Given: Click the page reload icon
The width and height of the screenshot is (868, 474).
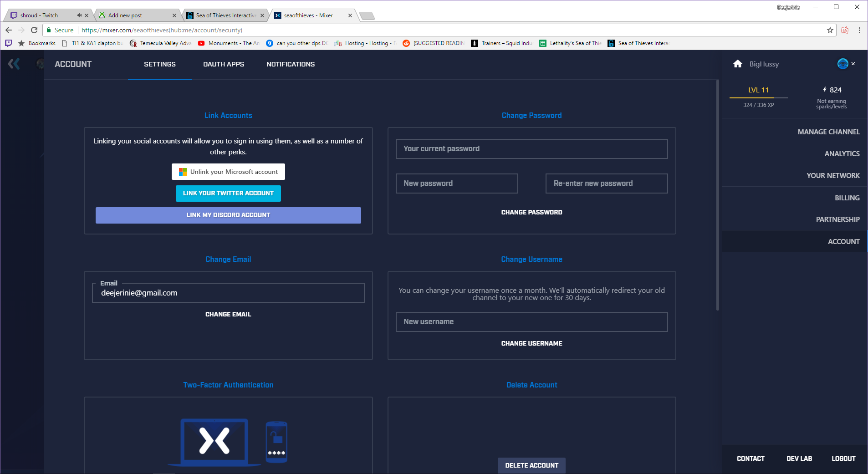Looking at the screenshot, I should pos(34,30).
